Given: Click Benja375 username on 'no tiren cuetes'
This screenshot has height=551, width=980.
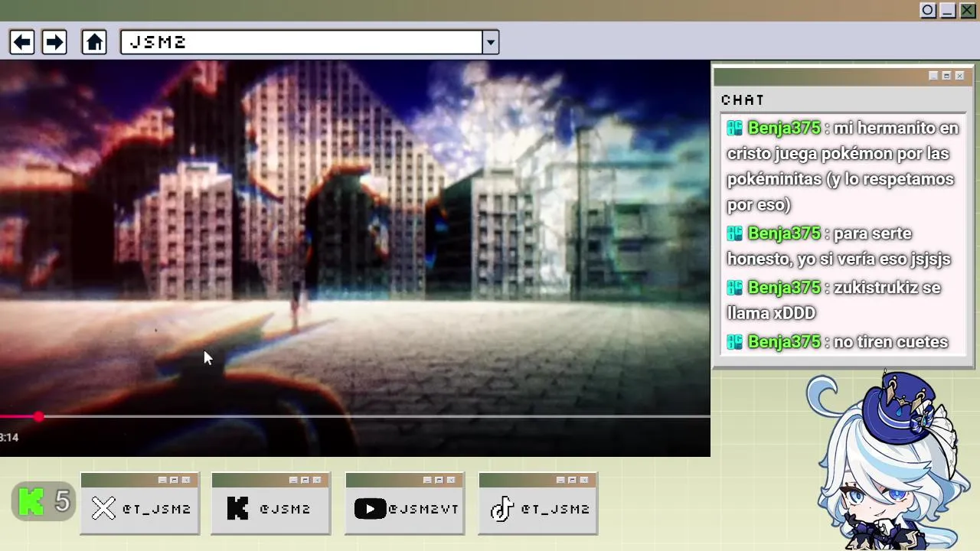Looking at the screenshot, I should pos(784,342).
